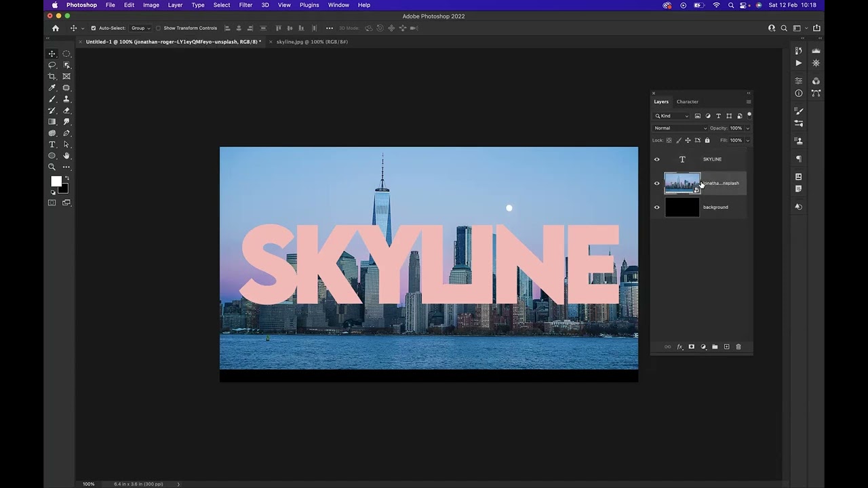Select the Pen tool
868x488 pixels.
pyautogui.click(x=66, y=133)
